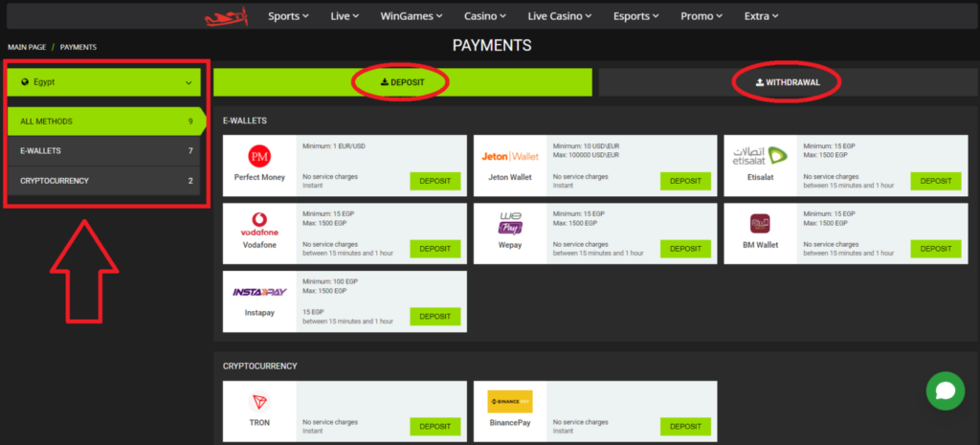Select E-Wallets filter
The image size is (980, 445).
(x=103, y=150)
